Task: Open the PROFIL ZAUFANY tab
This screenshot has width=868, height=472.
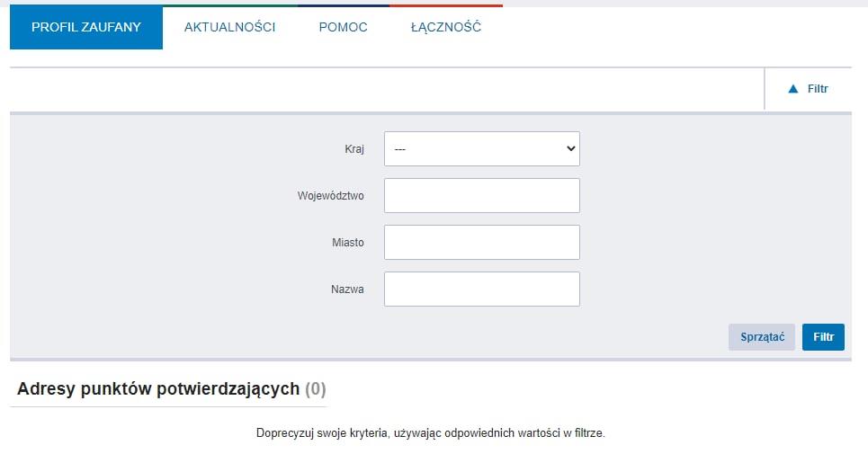Action: coord(86,28)
